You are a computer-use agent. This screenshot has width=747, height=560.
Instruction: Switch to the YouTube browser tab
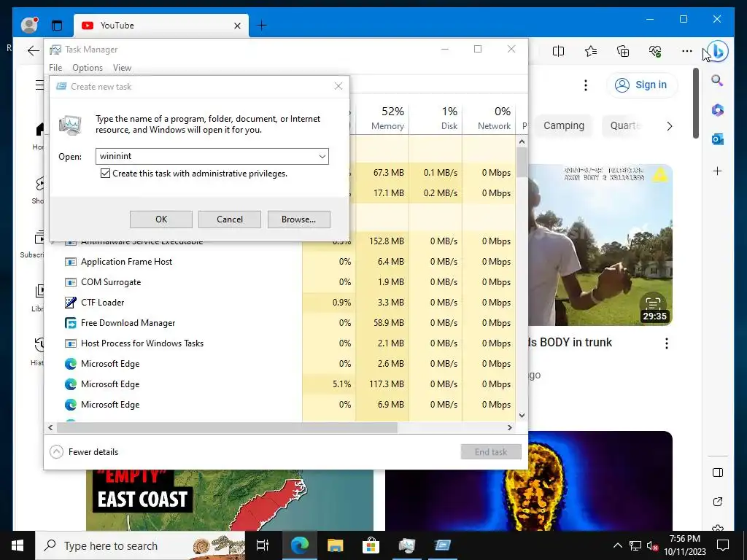pos(161,26)
